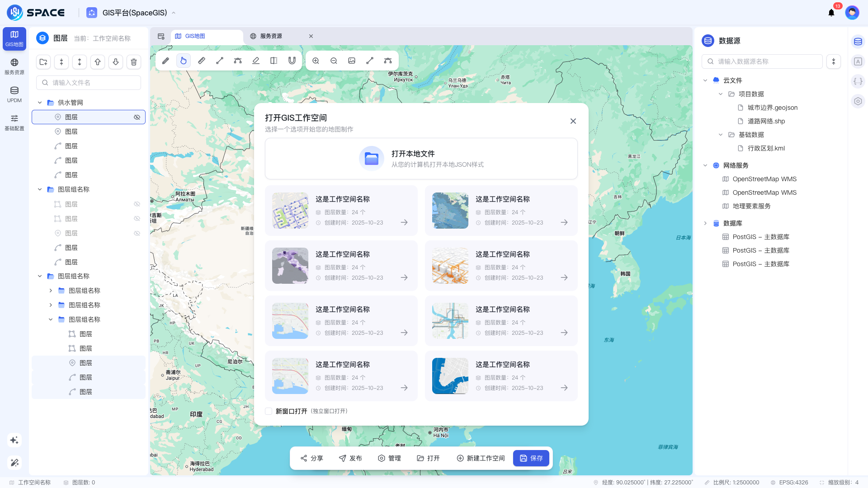This screenshot has height=488, width=868.
Task: Collapse the 云文件 tree in the data panel
Action: pyautogui.click(x=705, y=80)
